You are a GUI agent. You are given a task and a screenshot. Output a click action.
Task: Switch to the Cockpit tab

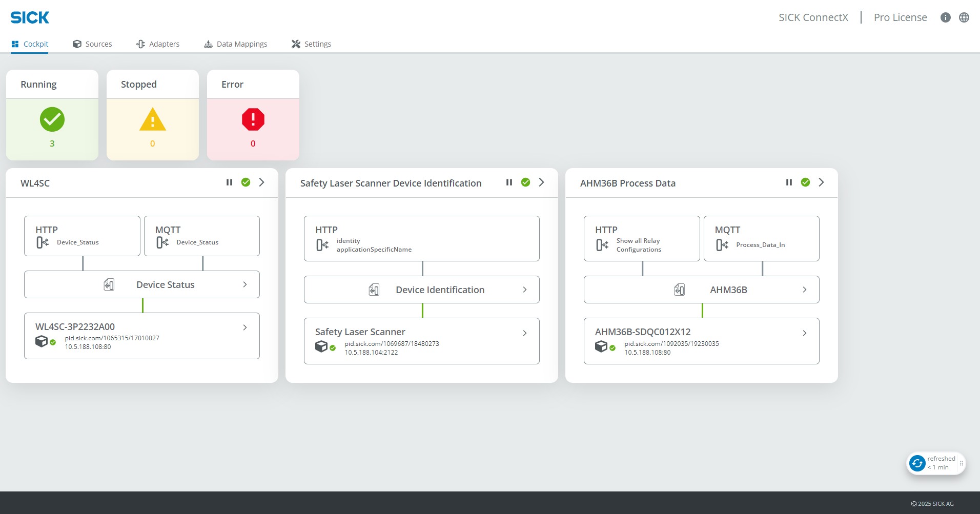[30, 44]
